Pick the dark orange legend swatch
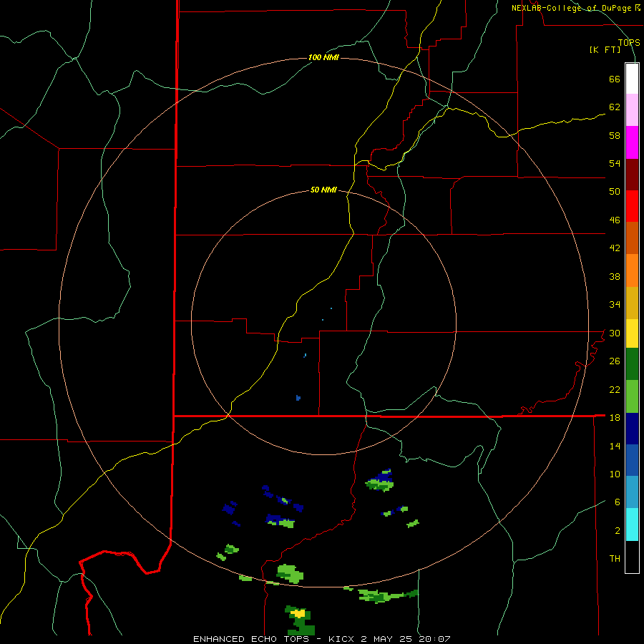This screenshot has height=644, width=644. [x=632, y=238]
